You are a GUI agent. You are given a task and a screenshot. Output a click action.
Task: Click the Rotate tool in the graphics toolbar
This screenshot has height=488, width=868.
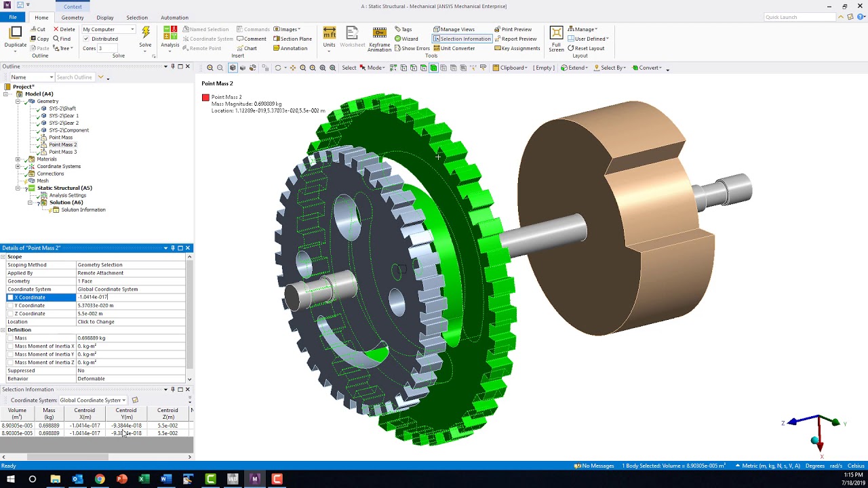(x=277, y=68)
